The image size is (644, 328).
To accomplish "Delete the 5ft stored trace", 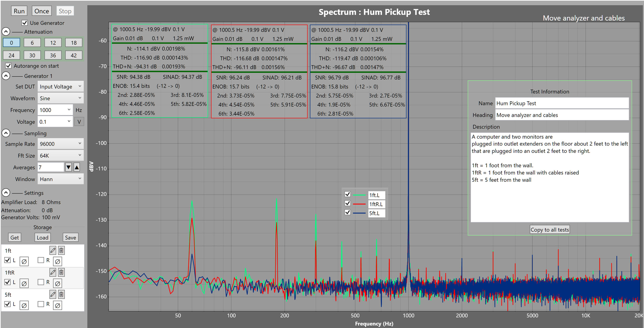I will coord(61,294).
